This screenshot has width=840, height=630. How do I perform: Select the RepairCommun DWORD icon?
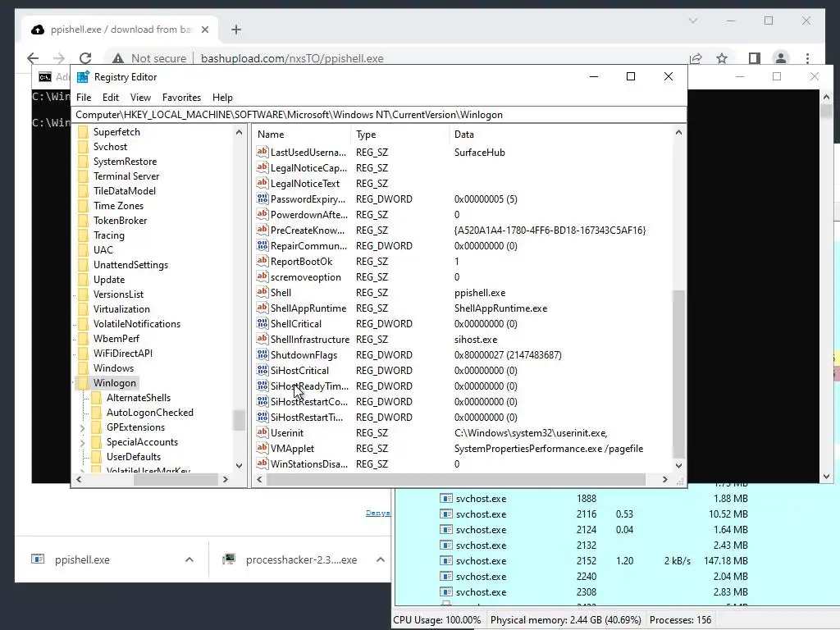click(262, 245)
